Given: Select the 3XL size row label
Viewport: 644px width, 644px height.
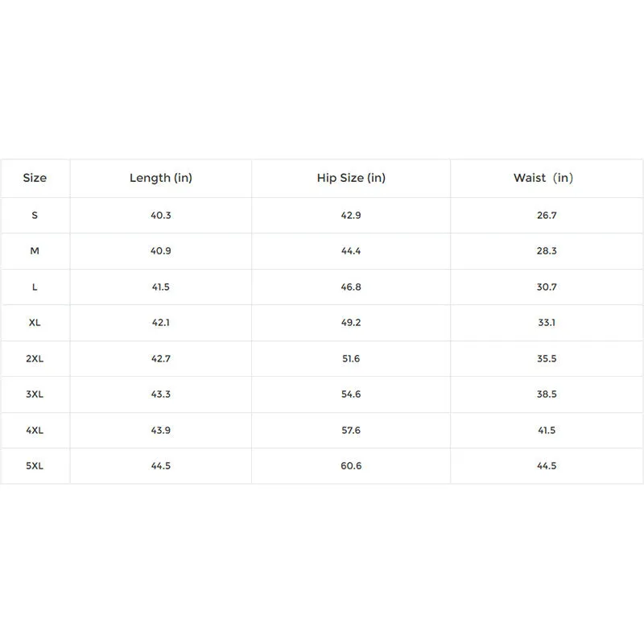Looking at the screenshot, I should [35, 394].
